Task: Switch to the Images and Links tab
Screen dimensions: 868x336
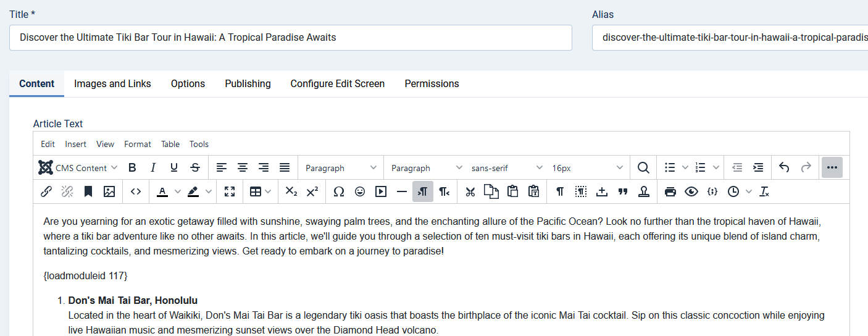Action: click(112, 83)
